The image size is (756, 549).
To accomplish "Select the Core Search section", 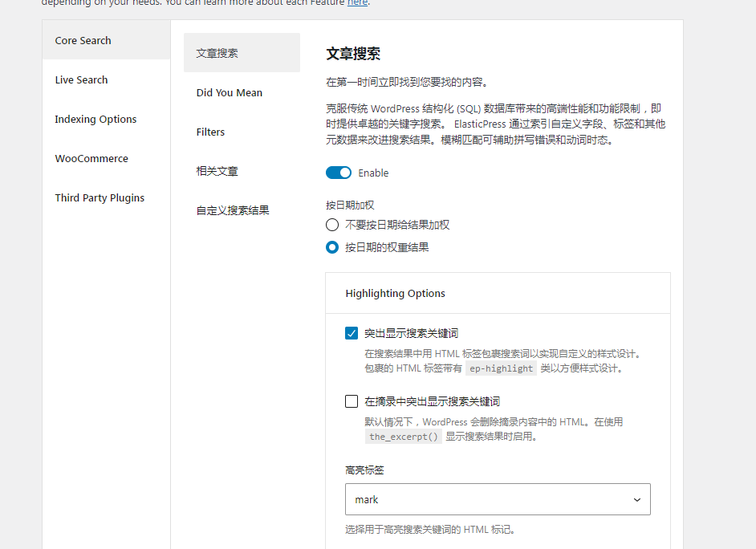I will (83, 40).
